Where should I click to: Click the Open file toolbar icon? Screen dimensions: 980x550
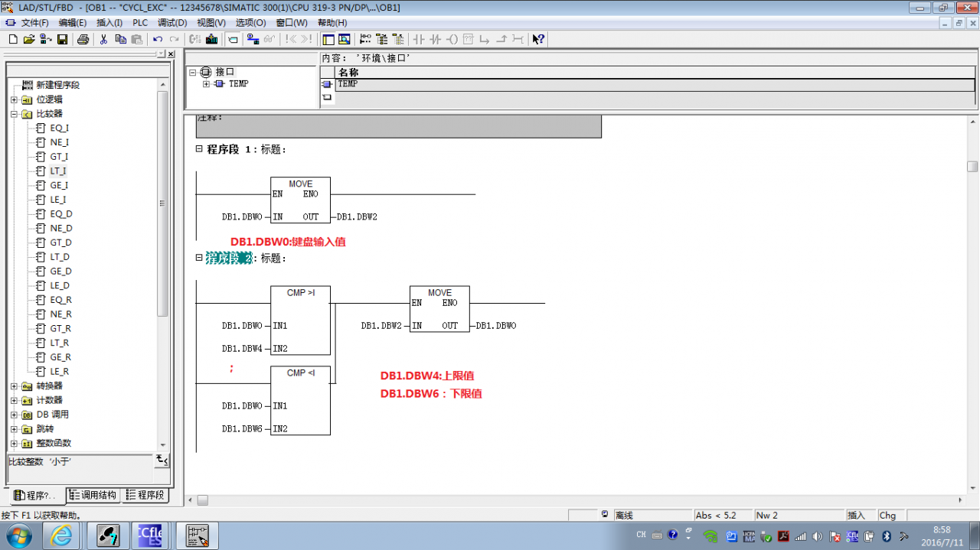(x=29, y=39)
